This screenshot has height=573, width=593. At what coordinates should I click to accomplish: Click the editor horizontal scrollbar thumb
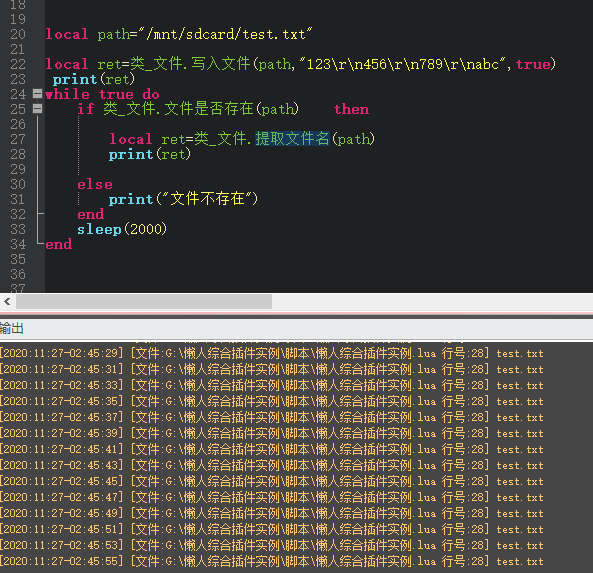[144, 301]
